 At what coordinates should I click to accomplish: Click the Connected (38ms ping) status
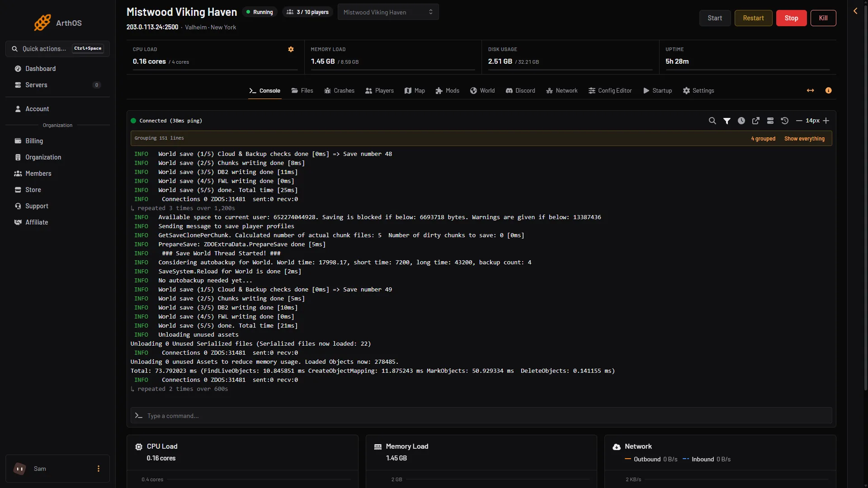click(166, 121)
